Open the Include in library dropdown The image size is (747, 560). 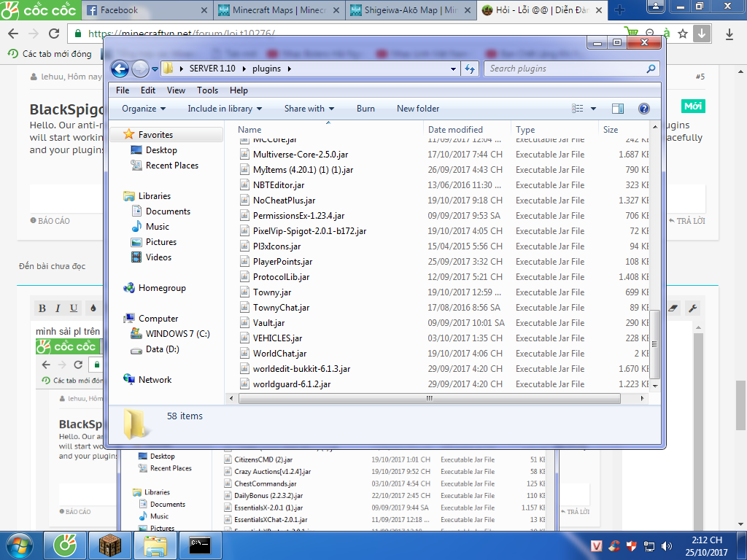tap(225, 109)
